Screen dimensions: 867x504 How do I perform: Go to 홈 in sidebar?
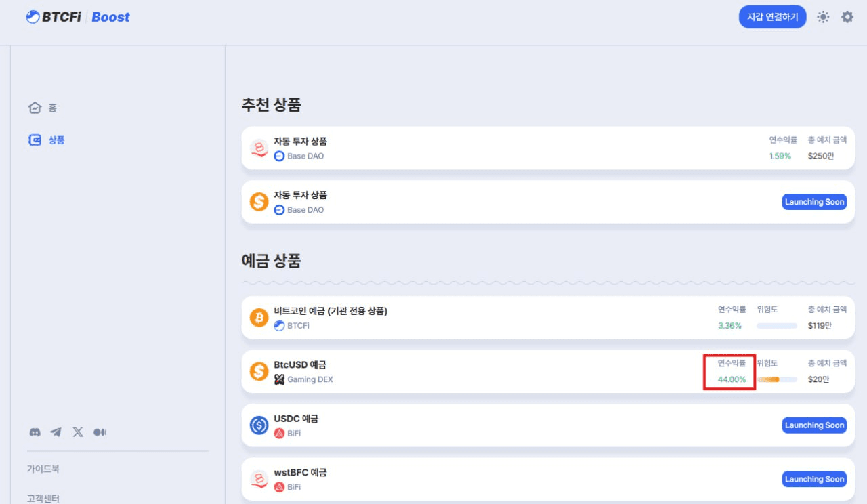pos(43,108)
